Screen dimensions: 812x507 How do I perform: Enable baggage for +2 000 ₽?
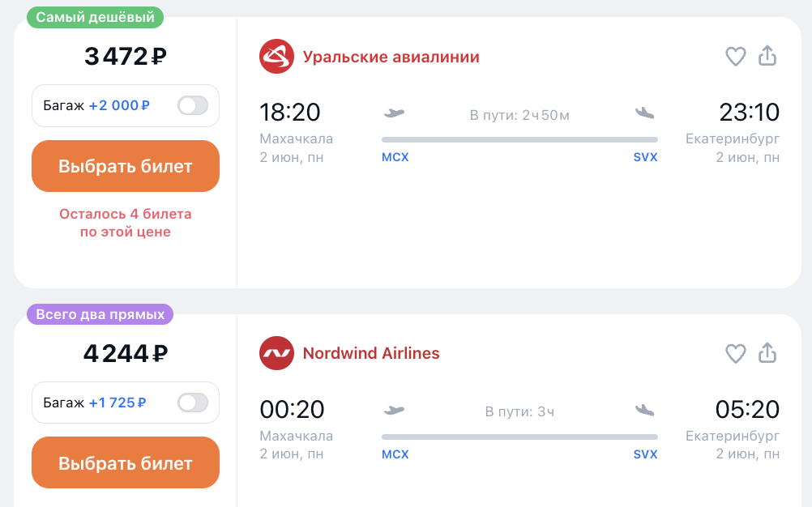(x=193, y=105)
